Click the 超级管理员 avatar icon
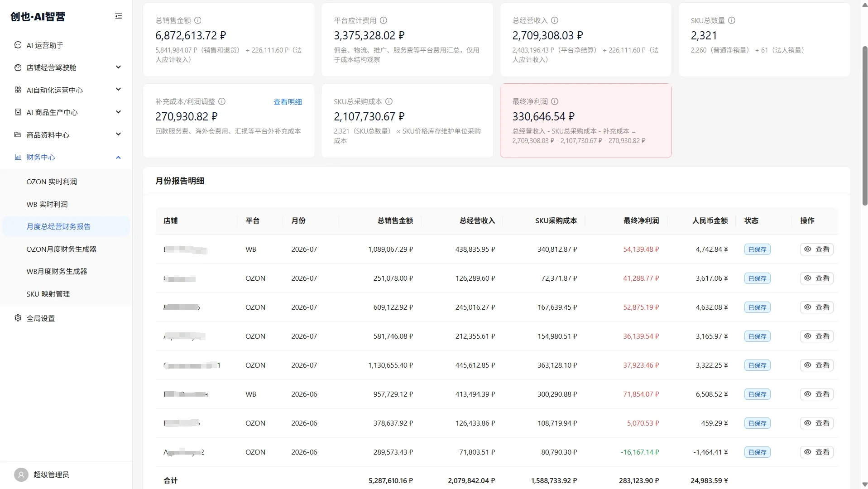868x489 pixels. [21, 475]
